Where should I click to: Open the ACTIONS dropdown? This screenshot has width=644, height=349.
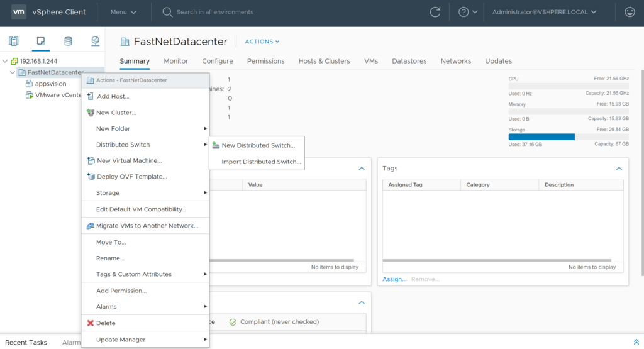[262, 42]
